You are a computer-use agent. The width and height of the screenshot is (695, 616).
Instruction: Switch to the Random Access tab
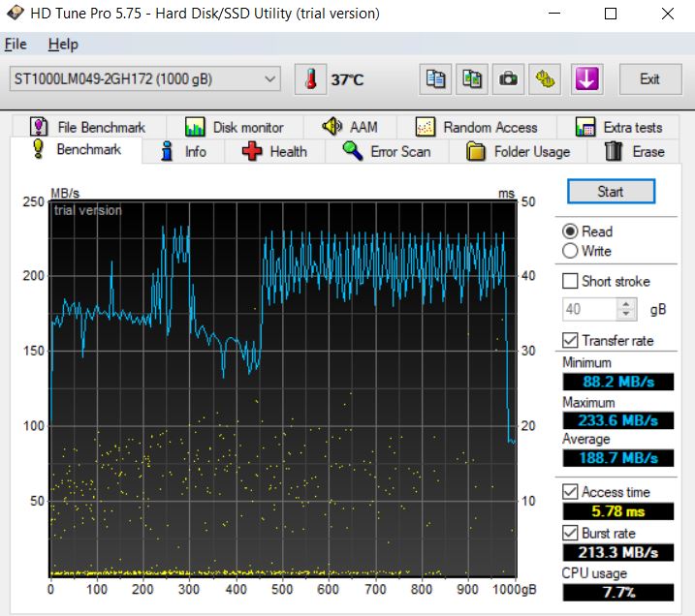pos(476,127)
